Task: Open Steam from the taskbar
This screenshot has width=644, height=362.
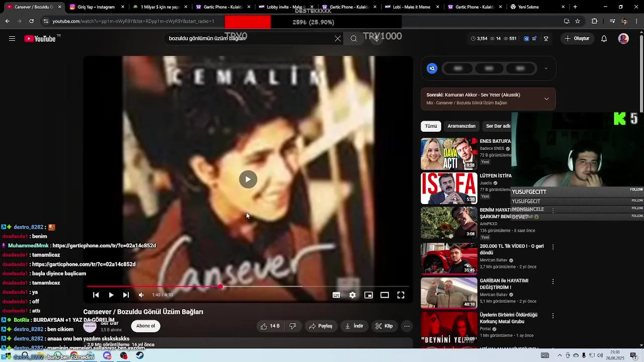Action: pyautogui.click(x=140, y=355)
